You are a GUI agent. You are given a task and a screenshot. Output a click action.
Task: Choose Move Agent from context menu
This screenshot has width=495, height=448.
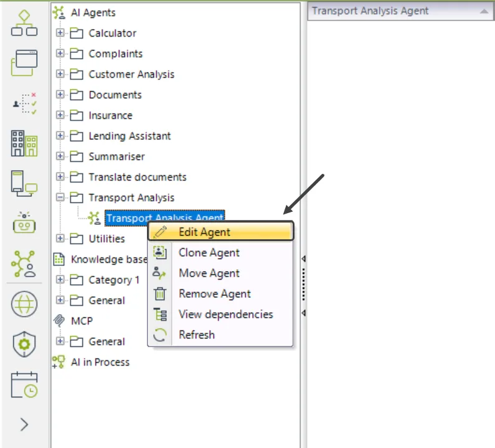tap(221, 273)
